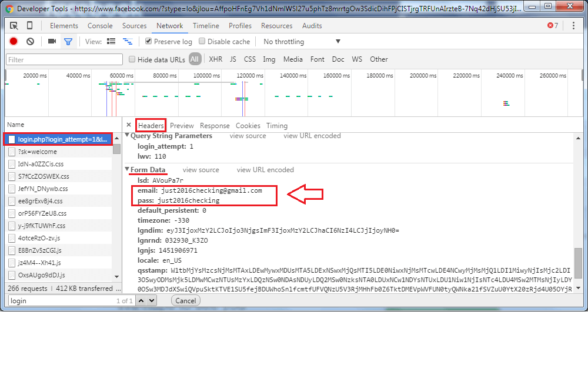
Task: Toggle the filter funnel icon
Action: 68,42
